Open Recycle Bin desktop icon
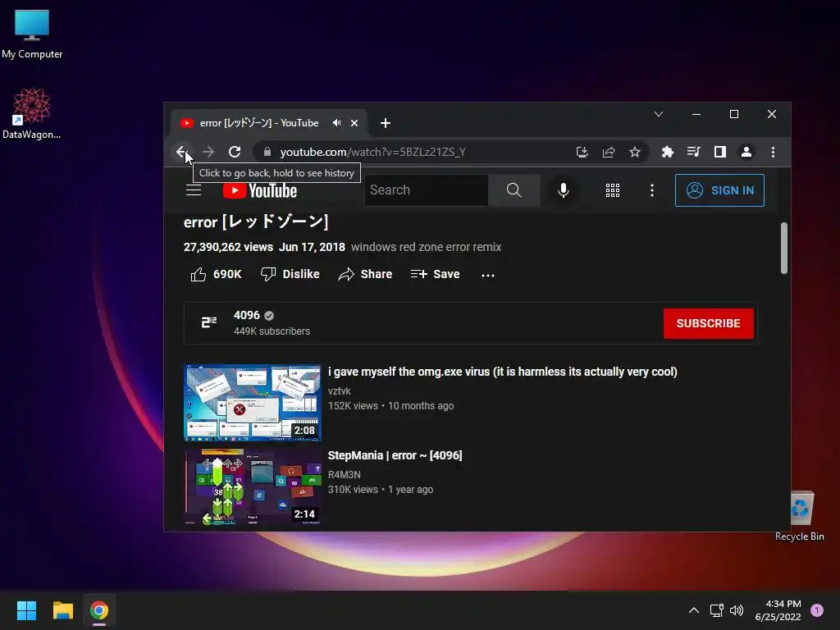Screen dimensions: 840x630 pyautogui.click(x=799, y=517)
